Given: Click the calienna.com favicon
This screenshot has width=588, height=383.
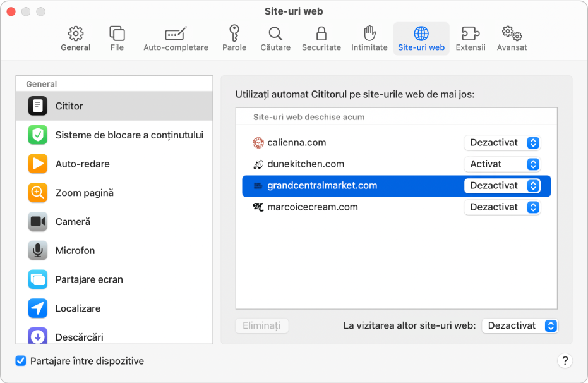Looking at the screenshot, I should pos(258,143).
